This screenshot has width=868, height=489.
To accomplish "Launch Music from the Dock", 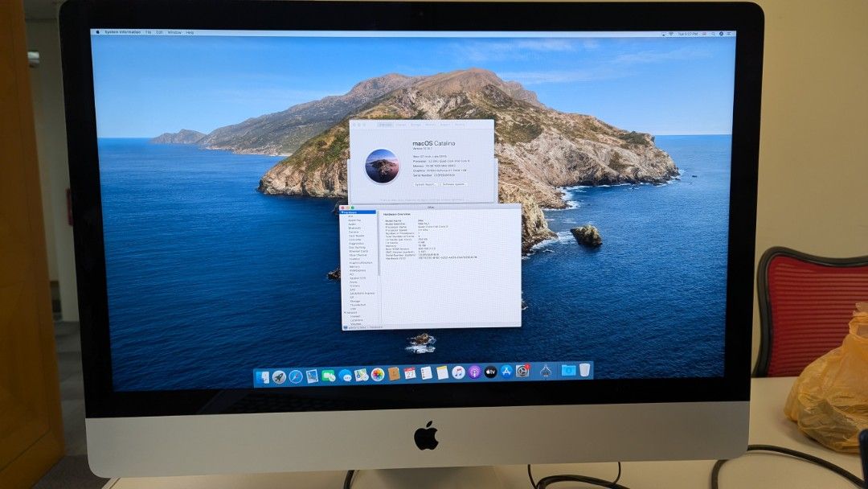I will (458, 372).
